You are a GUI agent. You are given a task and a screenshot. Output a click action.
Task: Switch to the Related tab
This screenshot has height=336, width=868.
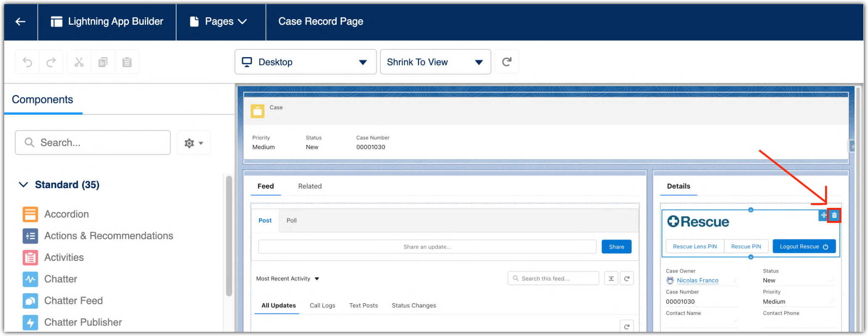point(310,186)
